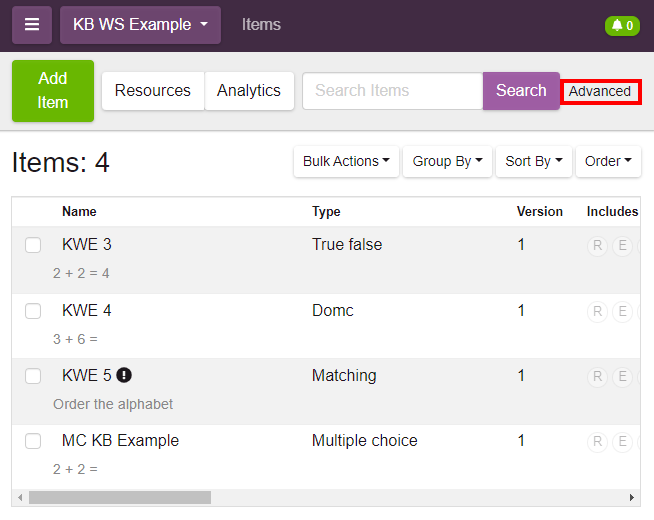Click the left arrow of horizontal scrollbar
The image size is (654, 520).
[20, 497]
